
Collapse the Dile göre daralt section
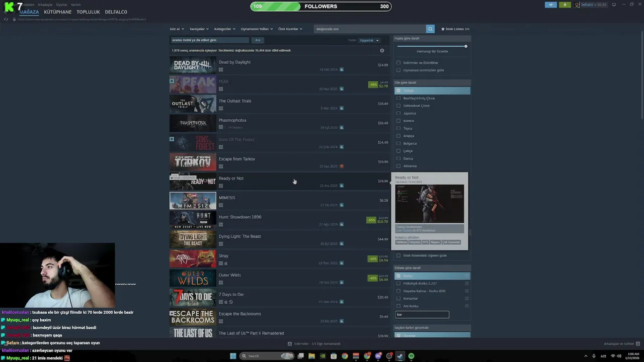[432, 82]
